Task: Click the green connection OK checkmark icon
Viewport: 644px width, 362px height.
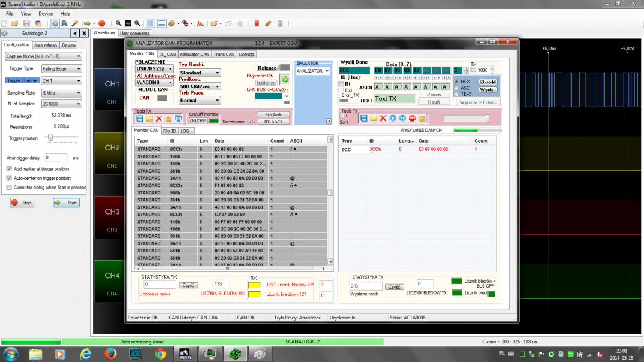Action: 285,79
